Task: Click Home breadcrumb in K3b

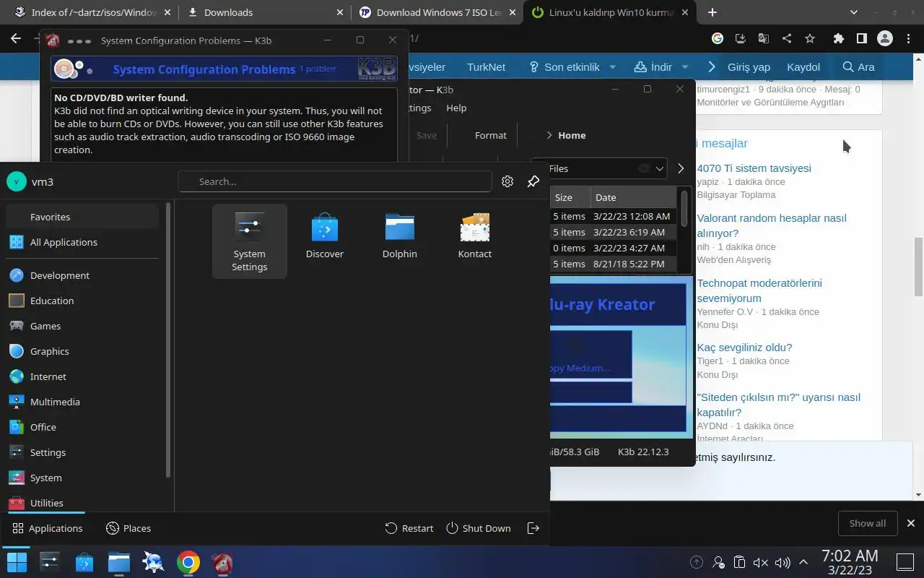Action: [572, 135]
